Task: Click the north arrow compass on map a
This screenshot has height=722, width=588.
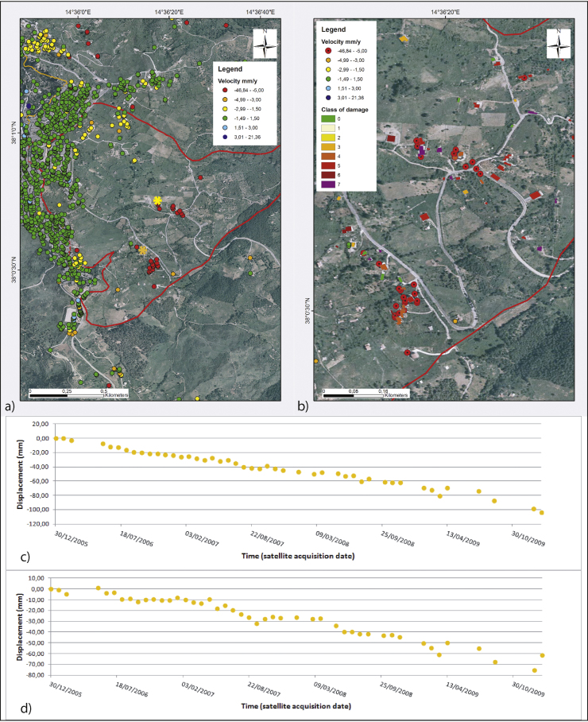Action: tap(265, 45)
